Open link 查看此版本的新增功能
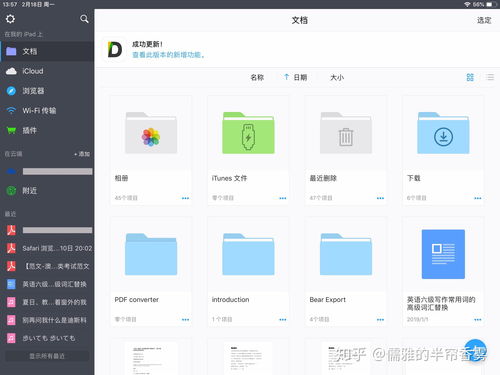Screen dimensions: 500x375 168,55
